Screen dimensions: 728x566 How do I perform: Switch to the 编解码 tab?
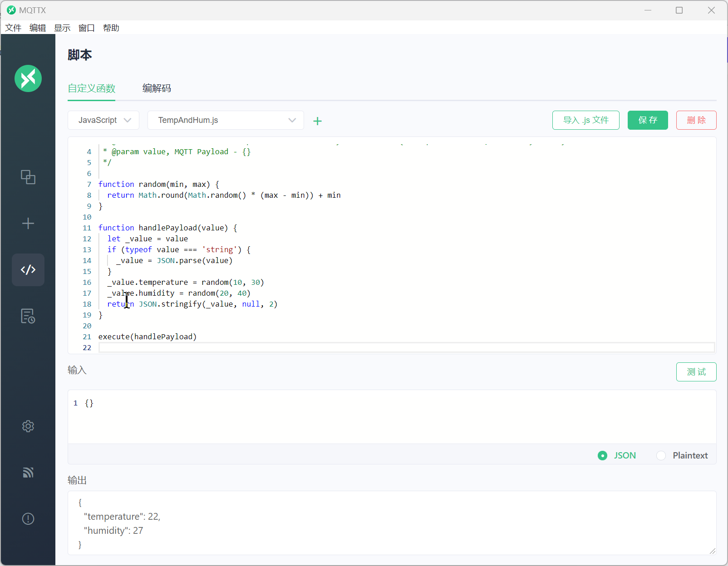157,88
